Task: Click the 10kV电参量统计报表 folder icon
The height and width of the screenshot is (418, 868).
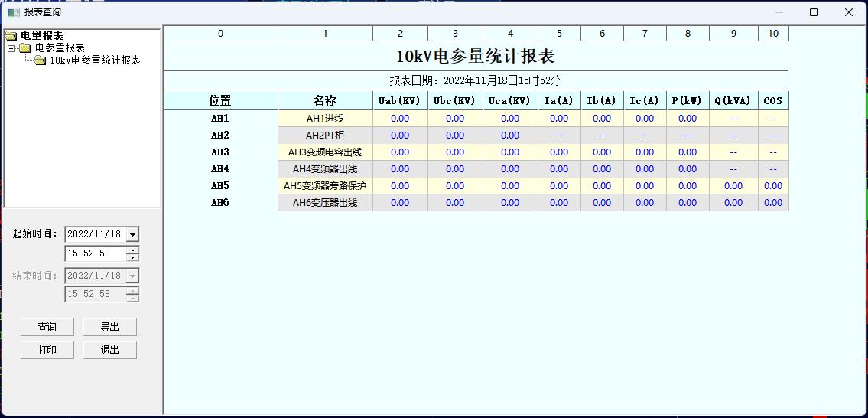Action: 40,60
